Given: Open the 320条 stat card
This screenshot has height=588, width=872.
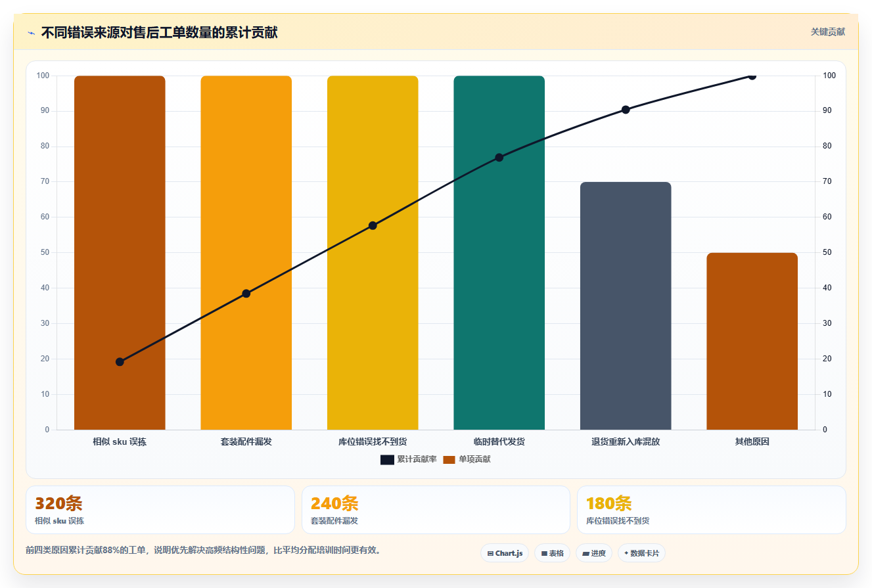Looking at the screenshot, I should click(160, 510).
